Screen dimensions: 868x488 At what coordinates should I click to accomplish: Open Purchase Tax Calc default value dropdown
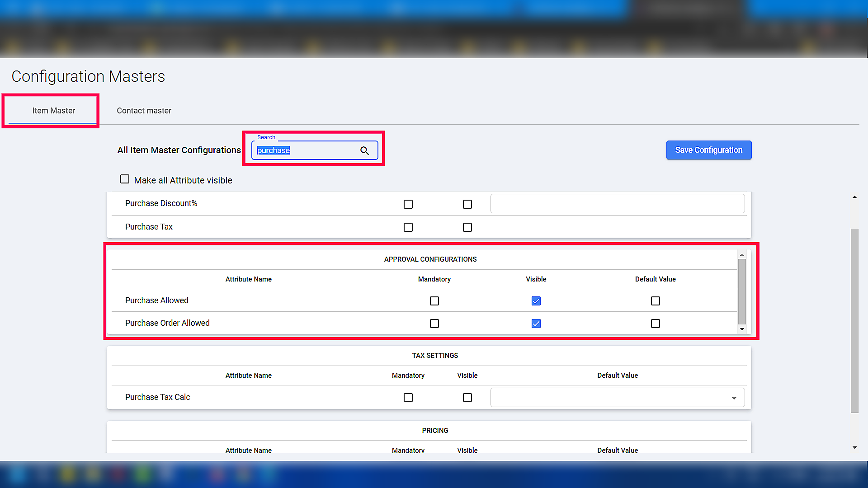click(734, 398)
